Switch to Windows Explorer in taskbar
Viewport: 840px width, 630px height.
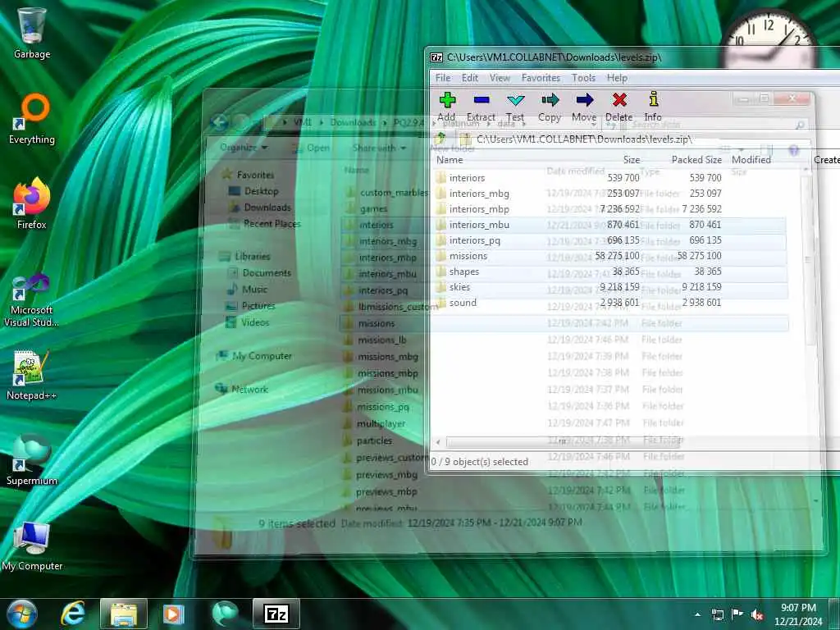(x=124, y=614)
